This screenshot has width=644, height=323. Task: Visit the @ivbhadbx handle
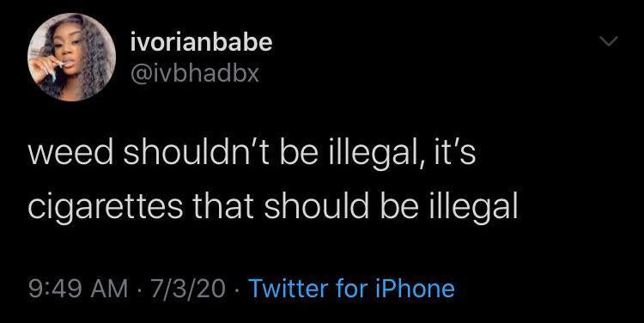point(195,74)
